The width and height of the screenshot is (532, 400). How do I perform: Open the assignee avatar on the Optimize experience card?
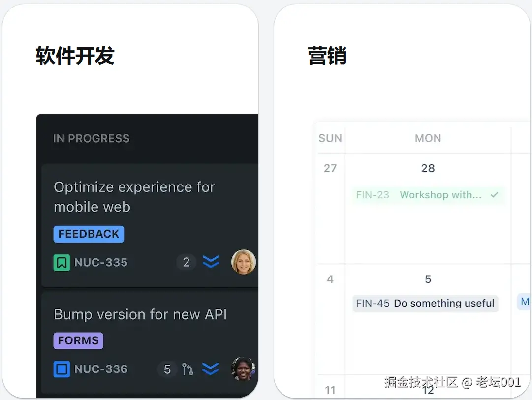244,262
